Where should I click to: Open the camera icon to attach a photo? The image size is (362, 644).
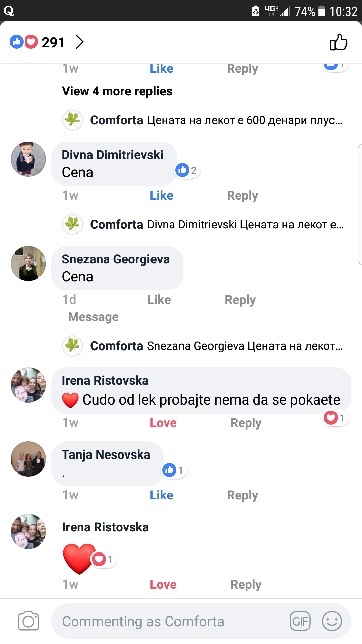(x=28, y=621)
